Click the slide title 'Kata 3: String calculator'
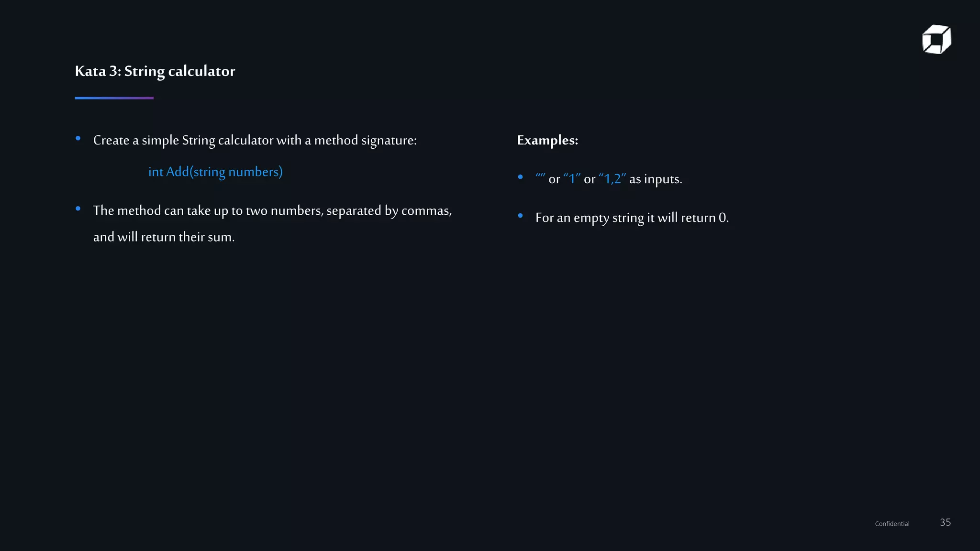 tap(155, 71)
